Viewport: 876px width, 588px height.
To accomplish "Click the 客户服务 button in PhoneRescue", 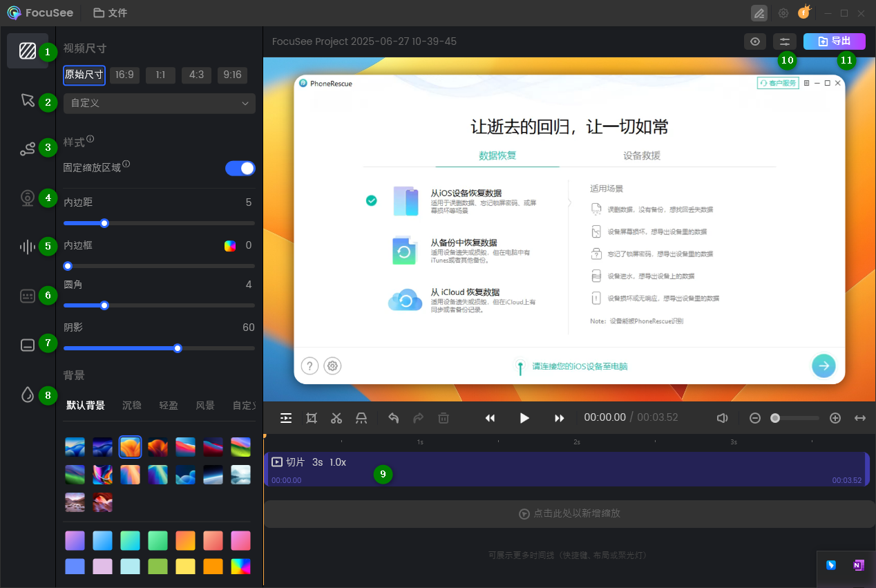I will tap(778, 83).
